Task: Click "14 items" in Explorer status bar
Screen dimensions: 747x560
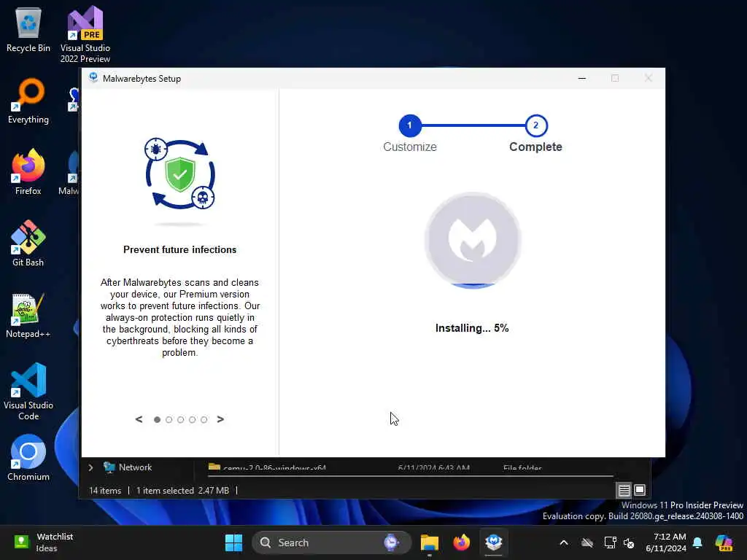Action: tap(105, 491)
